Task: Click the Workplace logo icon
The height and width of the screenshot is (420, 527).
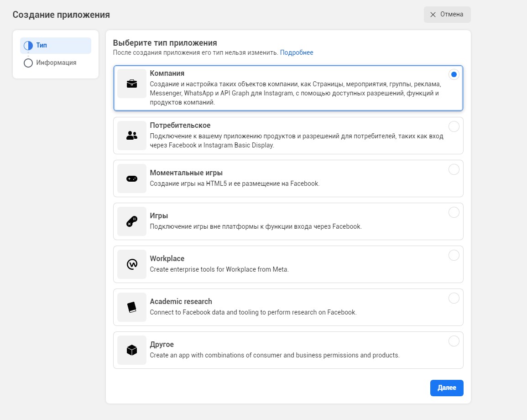Action: [x=132, y=264]
